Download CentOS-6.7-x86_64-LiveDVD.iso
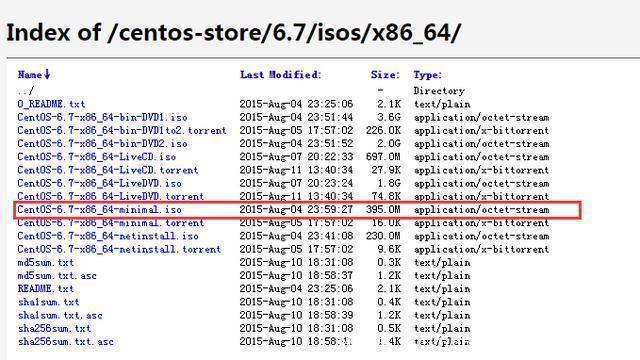Image resolution: width=640 pixels, height=360 pixels. (100, 183)
